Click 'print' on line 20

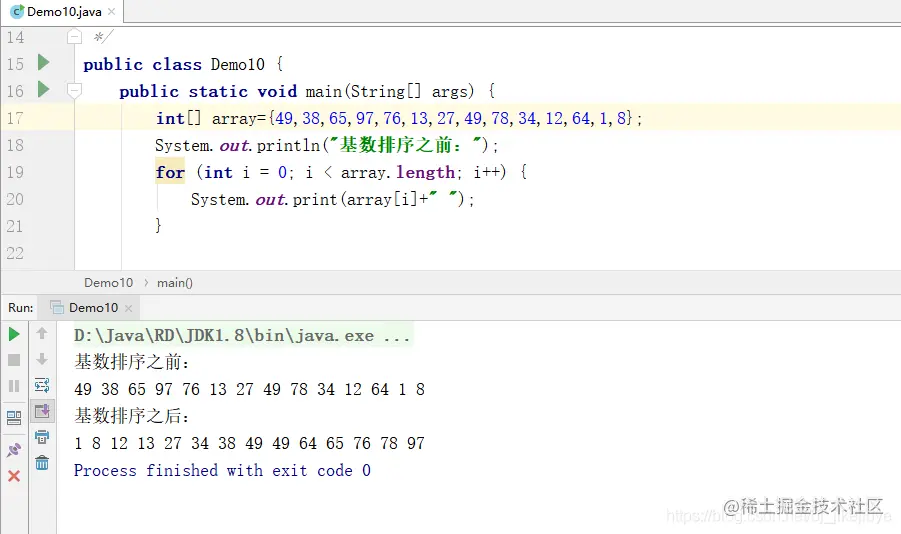pyautogui.click(x=315, y=199)
